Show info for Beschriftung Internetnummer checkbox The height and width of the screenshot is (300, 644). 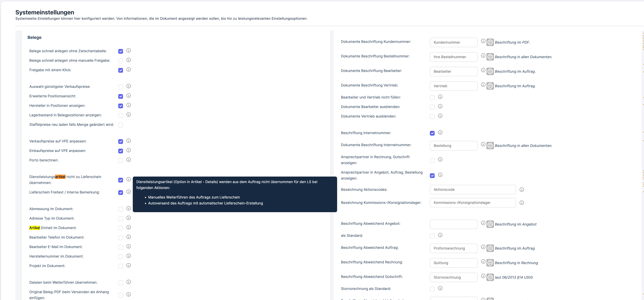pyautogui.click(x=440, y=132)
